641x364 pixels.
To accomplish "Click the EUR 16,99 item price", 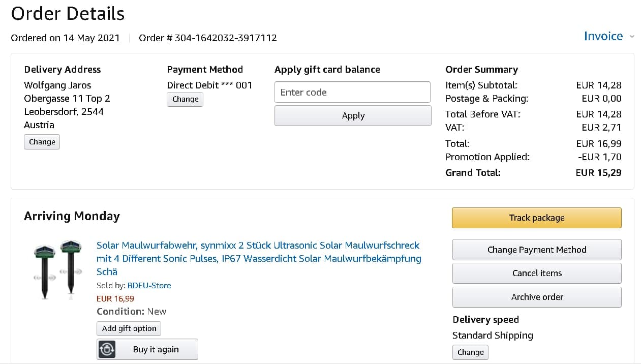I will [115, 298].
